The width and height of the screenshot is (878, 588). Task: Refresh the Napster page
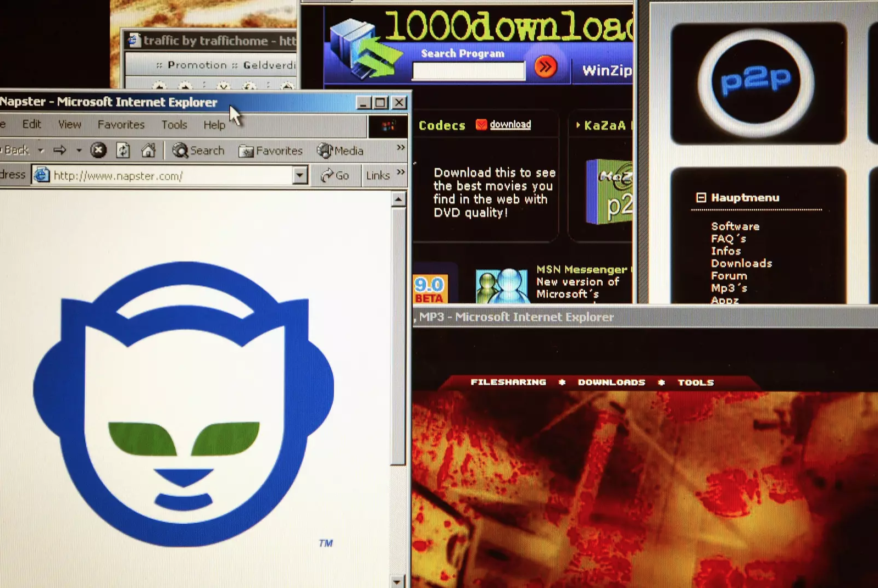click(x=123, y=150)
